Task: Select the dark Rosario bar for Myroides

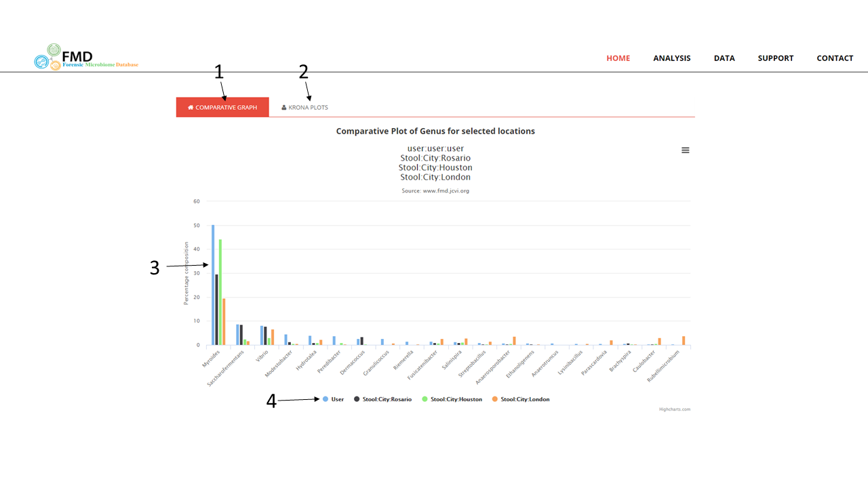Action: pos(216,310)
